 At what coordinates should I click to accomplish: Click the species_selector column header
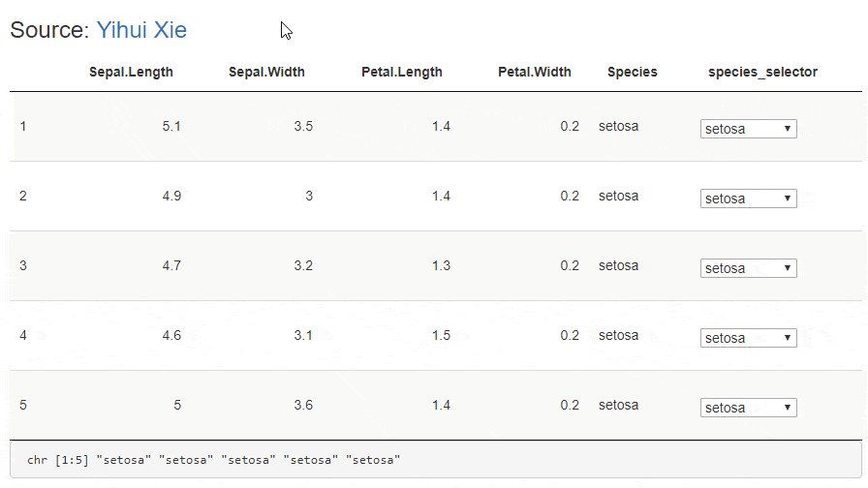(x=762, y=72)
